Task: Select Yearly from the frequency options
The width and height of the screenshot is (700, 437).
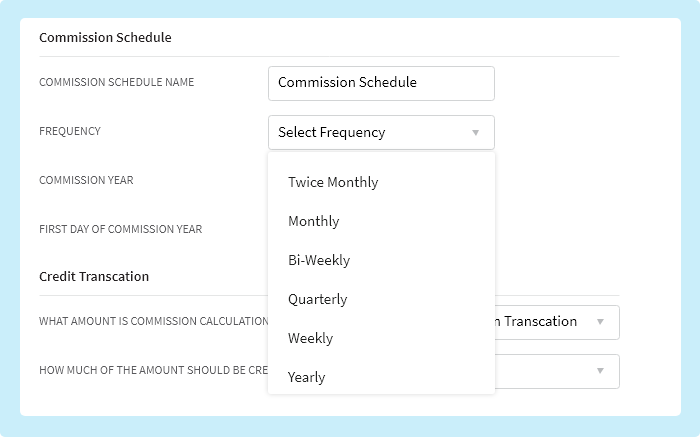Action: click(x=307, y=377)
